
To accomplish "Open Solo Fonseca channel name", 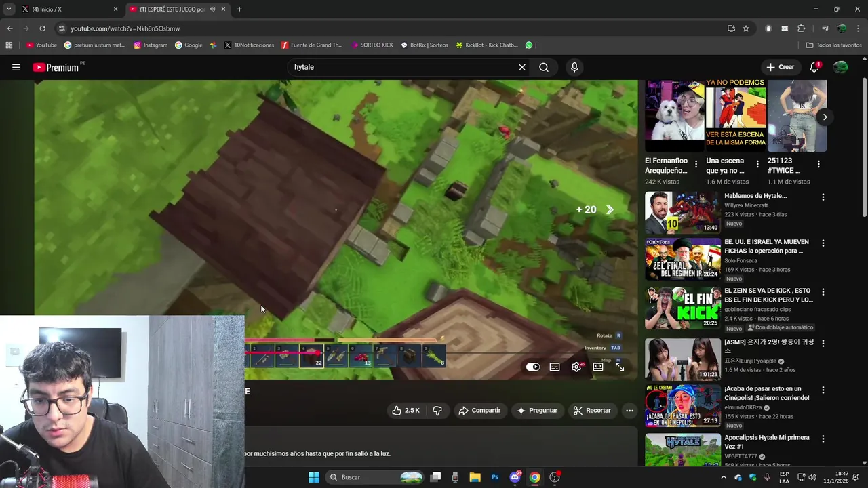I will 741,260.
